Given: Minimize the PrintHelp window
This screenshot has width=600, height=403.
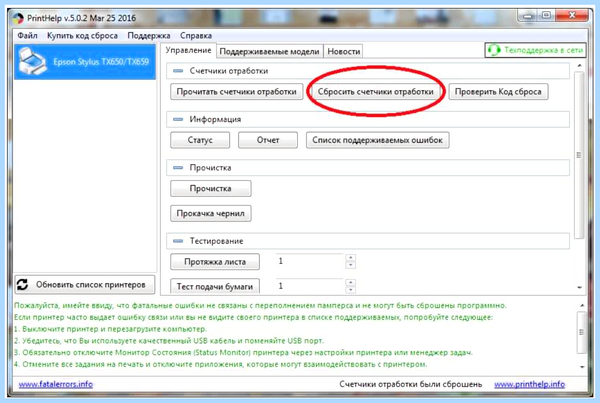Looking at the screenshot, I should tap(528, 16).
